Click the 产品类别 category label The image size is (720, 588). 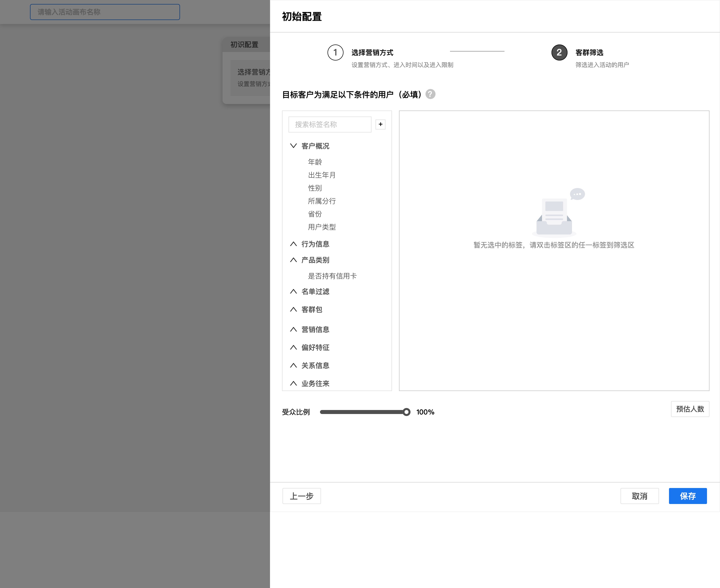[315, 260]
